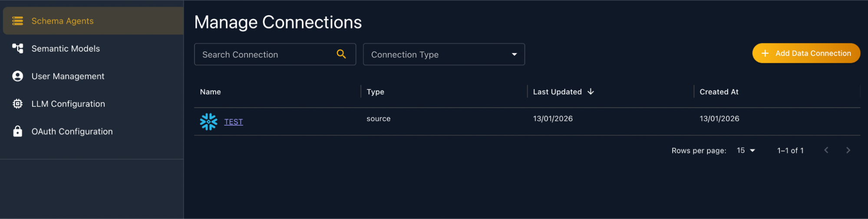The width and height of the screenshot is (868, 219).
Task: Click the User Management avatar icon
Action: [17, 76]
